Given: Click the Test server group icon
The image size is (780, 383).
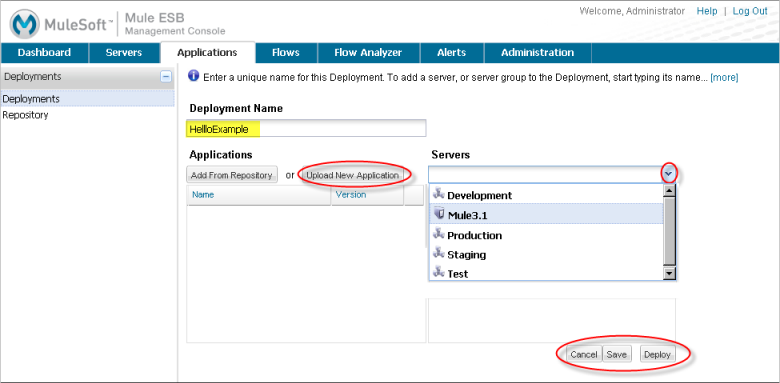Looking at the screenshot, I should coord(439,272).
